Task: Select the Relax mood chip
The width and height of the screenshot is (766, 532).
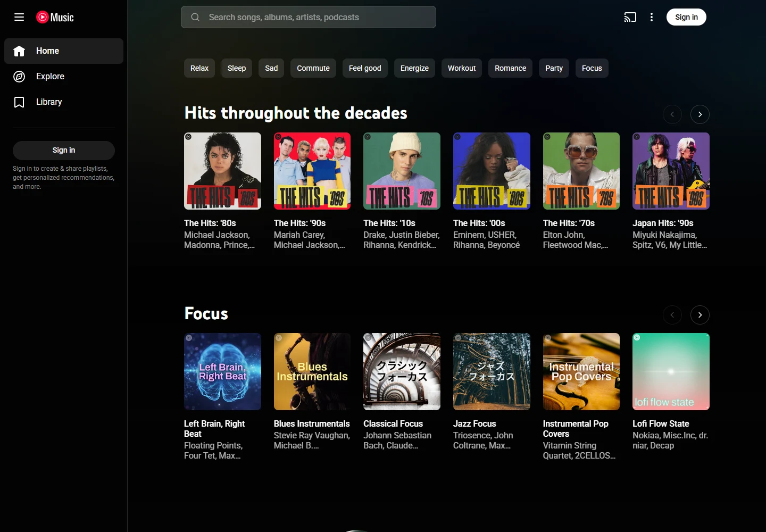Action: (199, 68)
